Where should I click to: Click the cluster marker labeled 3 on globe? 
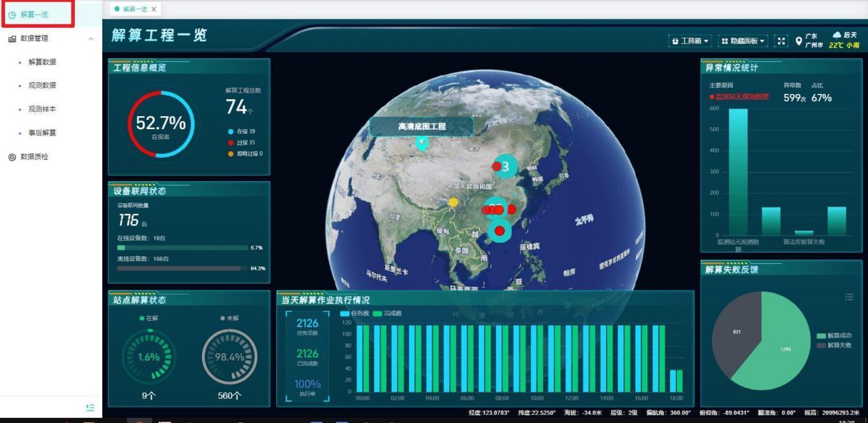pos(505,167)
